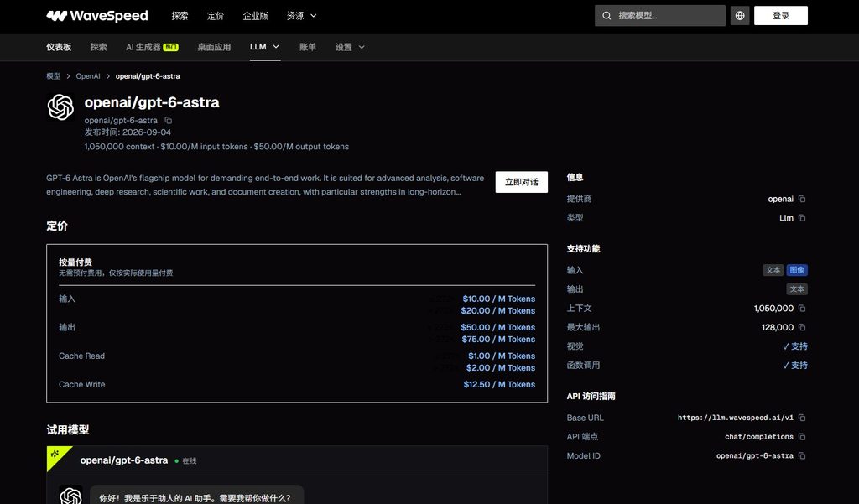Click the 在线 status indicator
Image resolution: width=859 pixels, height=504 pixels.
(x=185, y=460)
